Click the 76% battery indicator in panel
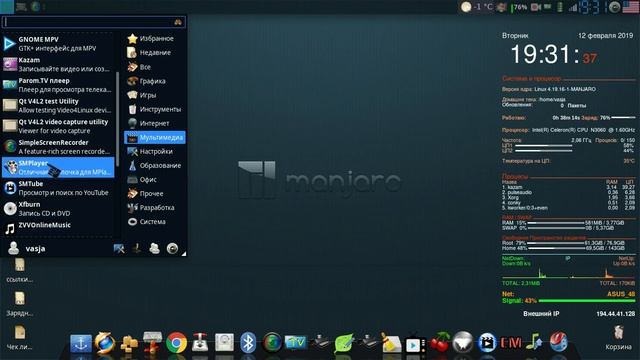Image resolution: width=640 pixels, height=360 pixels. click(519, 7)
